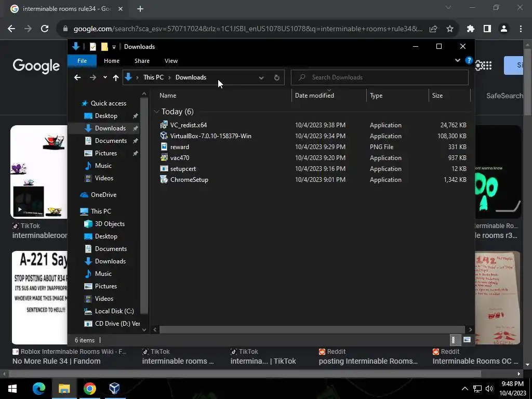Refresh the Downloads folder view

(x=276, y=77)
